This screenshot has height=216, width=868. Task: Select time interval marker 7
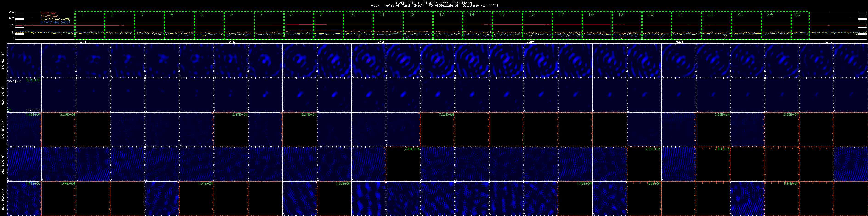tap(261, 14)
